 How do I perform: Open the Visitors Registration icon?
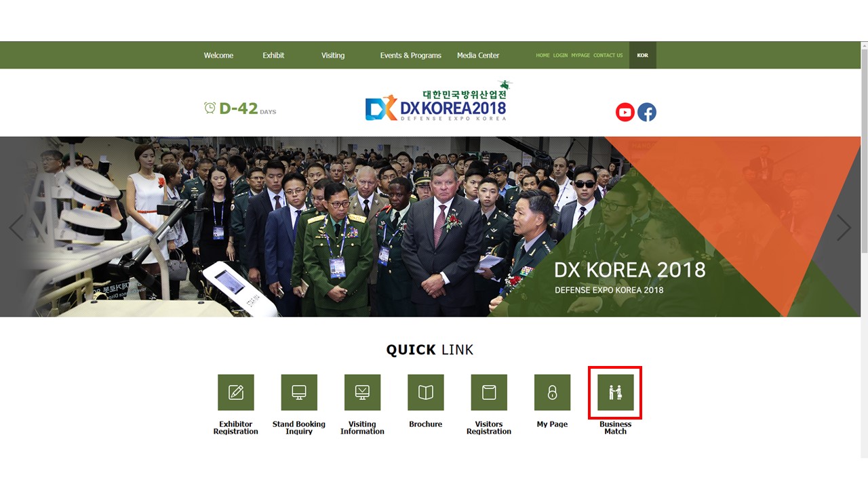pos(489,392)
